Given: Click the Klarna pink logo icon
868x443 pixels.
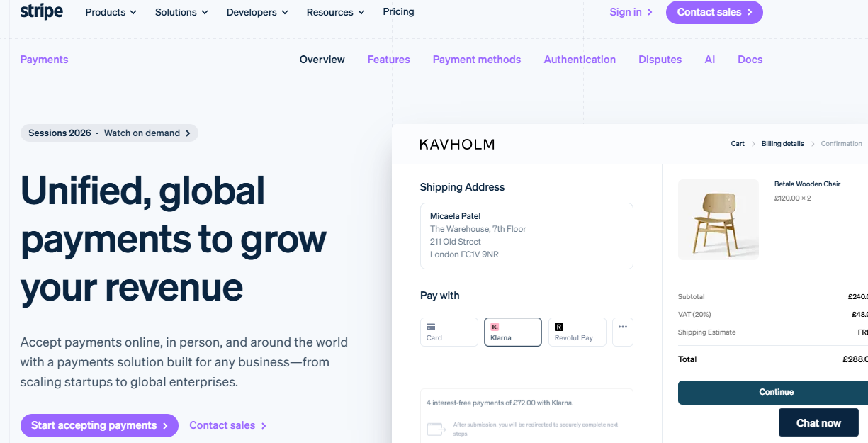Looking at the screenshot, I should pyautogui.click(x=495, y=327).
